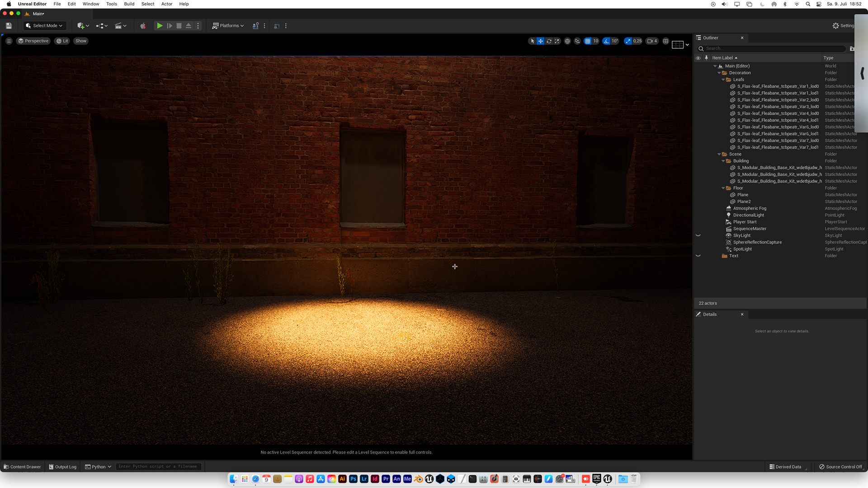868x488 pixels.
Task: Open the Build menu
Action: [x=129, y=4]
